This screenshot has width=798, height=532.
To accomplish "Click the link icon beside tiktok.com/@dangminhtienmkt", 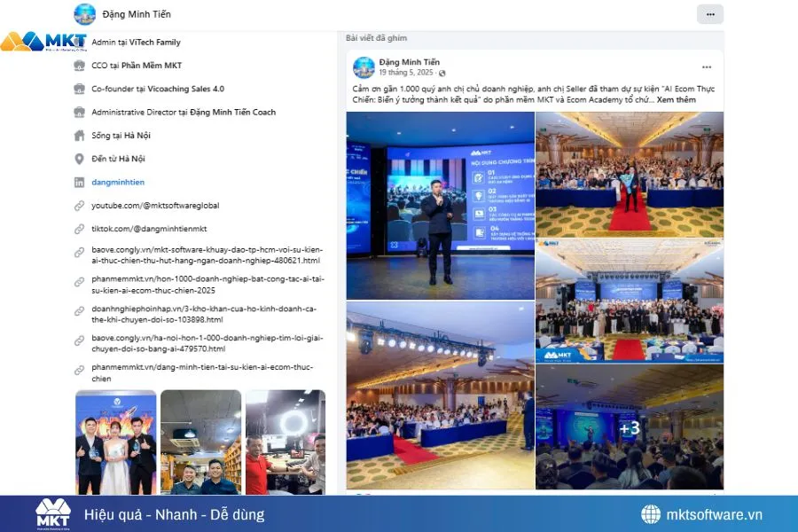I will (79, 229).
